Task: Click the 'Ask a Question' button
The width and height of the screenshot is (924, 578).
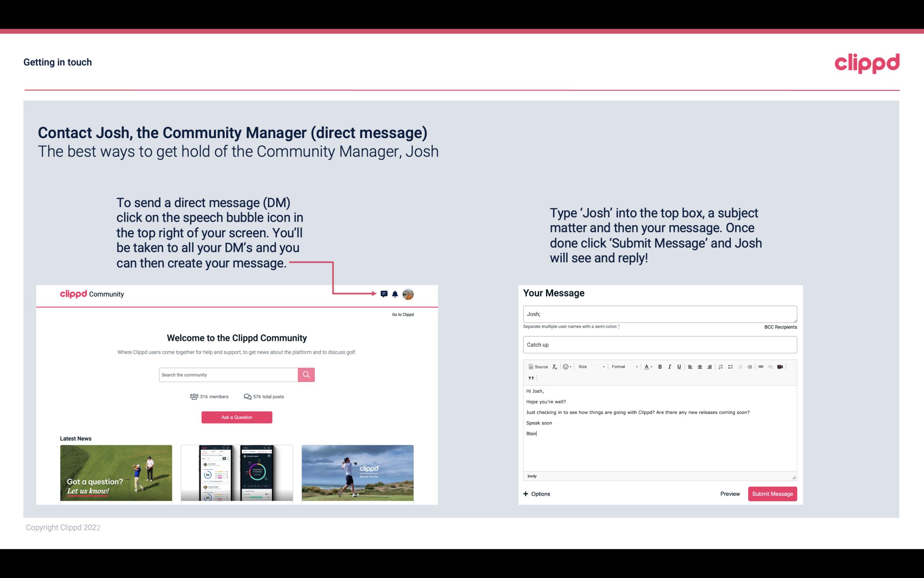Action: pyautogui.click(x=237, y=416)
